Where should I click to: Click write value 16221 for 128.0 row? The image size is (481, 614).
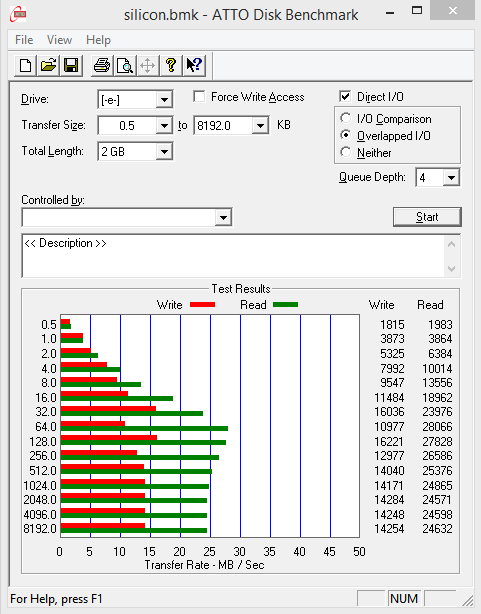[389, 441]
